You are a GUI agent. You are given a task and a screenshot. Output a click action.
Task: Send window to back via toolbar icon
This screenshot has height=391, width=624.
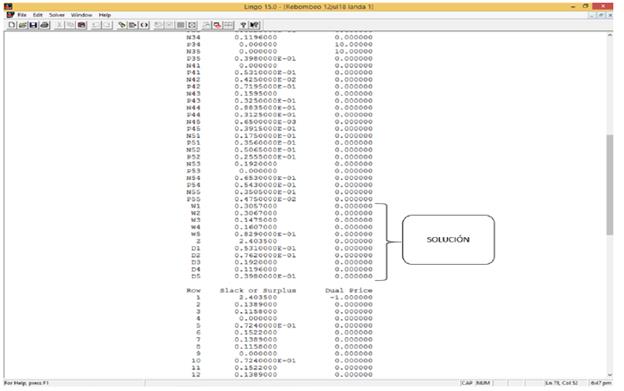tap(206, 25)
